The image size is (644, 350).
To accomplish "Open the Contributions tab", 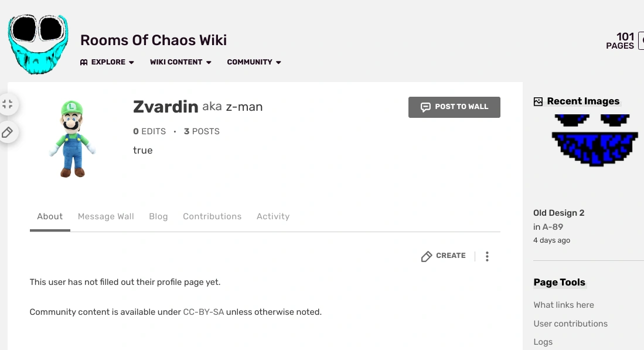I will pos(212,216).
